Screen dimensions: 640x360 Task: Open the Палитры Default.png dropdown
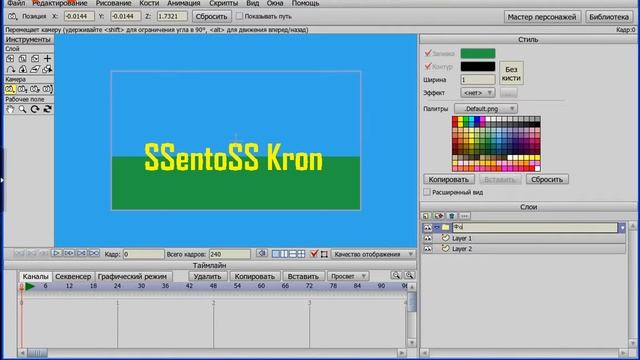click(x=486, y=109)
